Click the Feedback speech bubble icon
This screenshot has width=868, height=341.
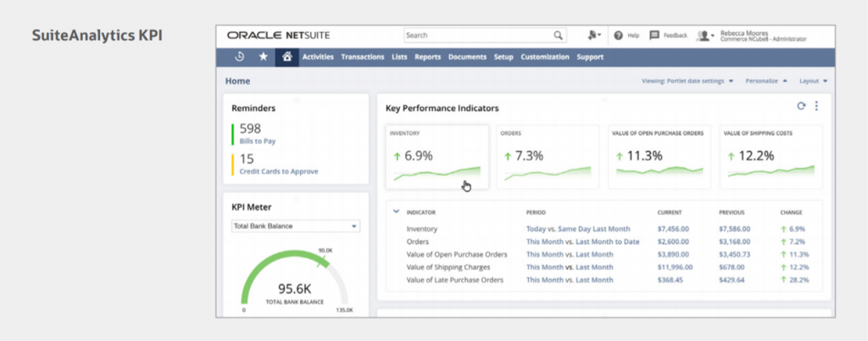(654, 35)
